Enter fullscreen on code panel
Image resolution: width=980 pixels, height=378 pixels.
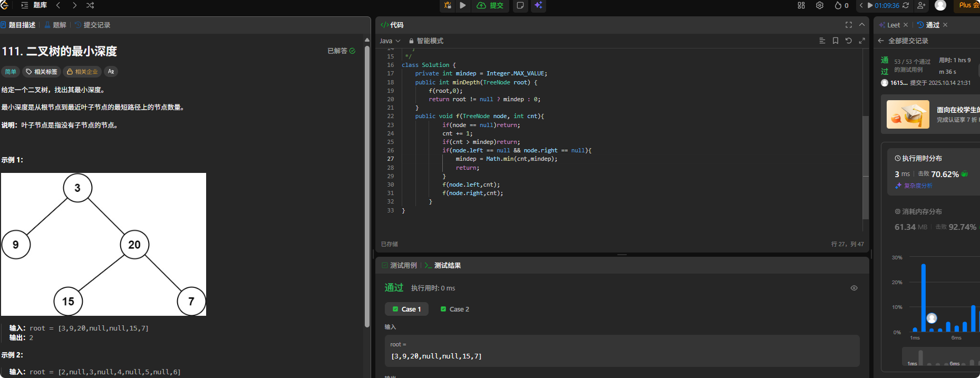coord(848,25)
